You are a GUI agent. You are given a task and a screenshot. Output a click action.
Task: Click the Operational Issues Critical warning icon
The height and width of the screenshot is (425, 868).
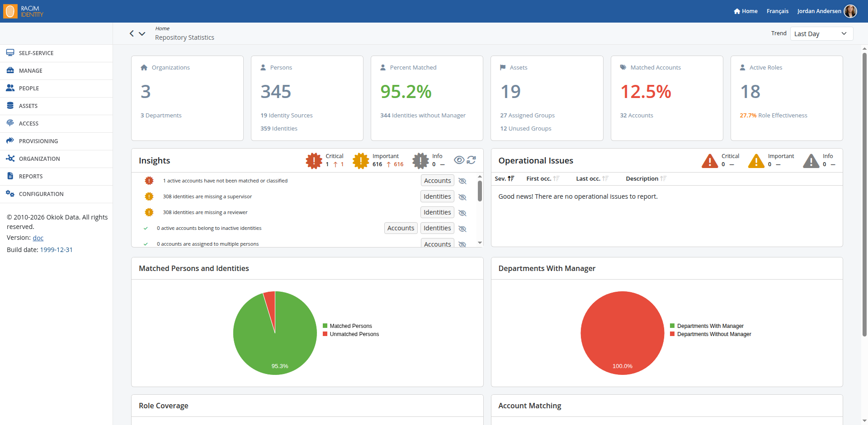pyautogui.click(x=710, y=161)
